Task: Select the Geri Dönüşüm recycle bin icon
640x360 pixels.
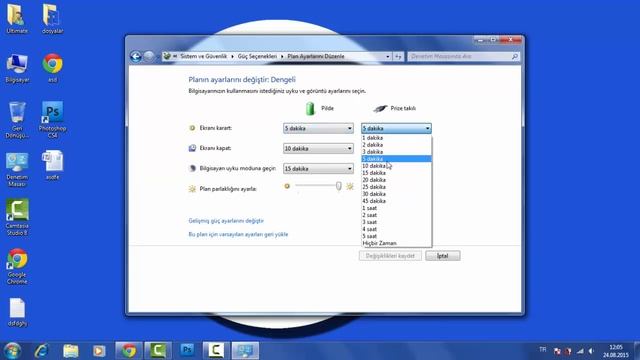Action: coord(17,120)
